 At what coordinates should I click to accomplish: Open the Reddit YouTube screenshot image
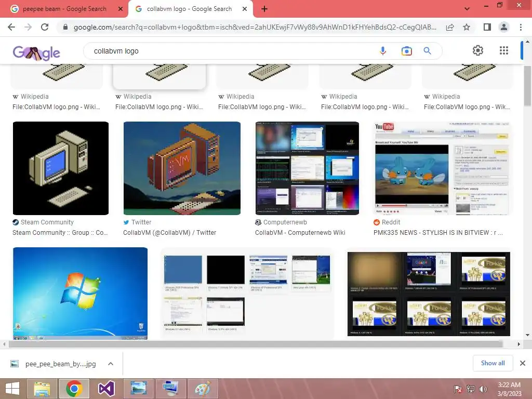click(x=442, y=168)
